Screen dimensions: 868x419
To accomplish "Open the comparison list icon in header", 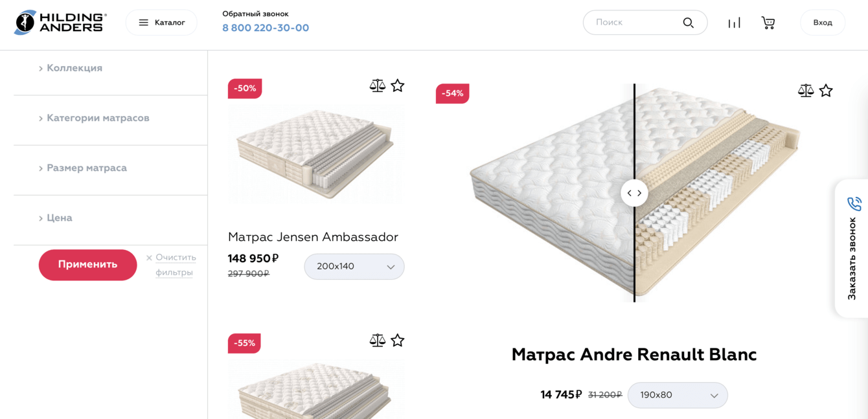I will tap(734, 22).
